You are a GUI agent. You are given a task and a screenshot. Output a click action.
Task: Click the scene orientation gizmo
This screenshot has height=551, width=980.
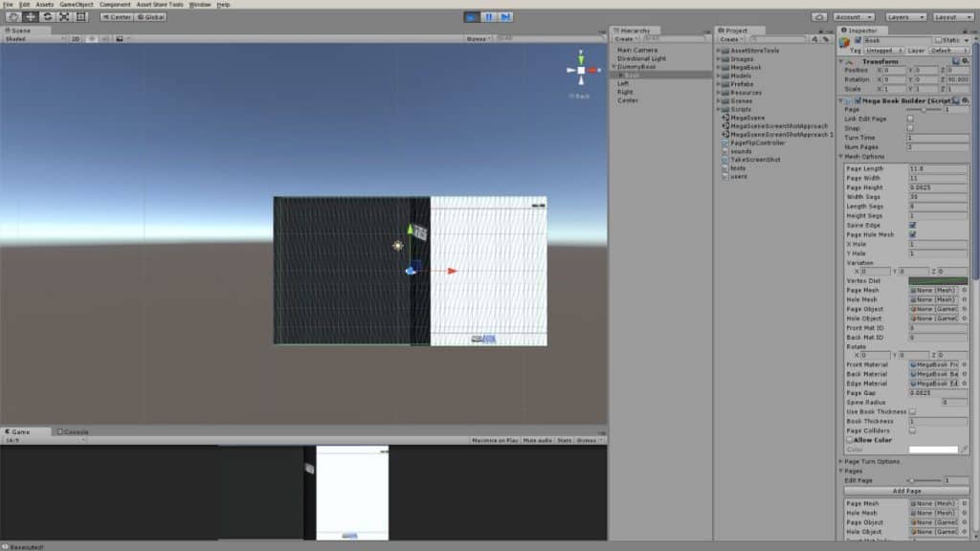[581, 70]
